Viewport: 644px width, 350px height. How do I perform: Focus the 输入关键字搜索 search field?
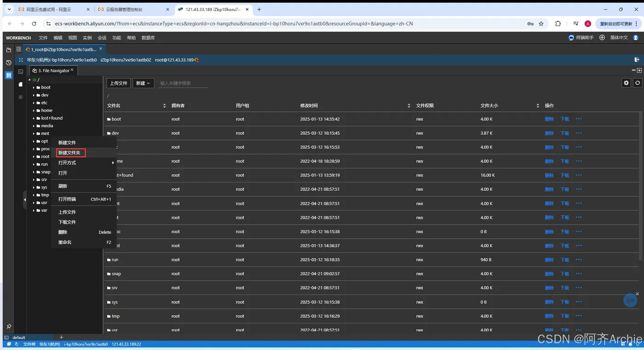click(x=183, y=83)
